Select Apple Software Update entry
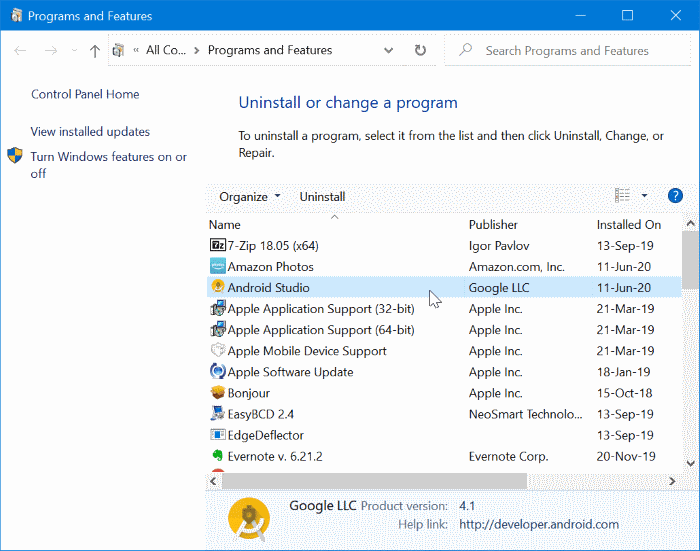The image size is (700, 551). [x=444, y=372]
